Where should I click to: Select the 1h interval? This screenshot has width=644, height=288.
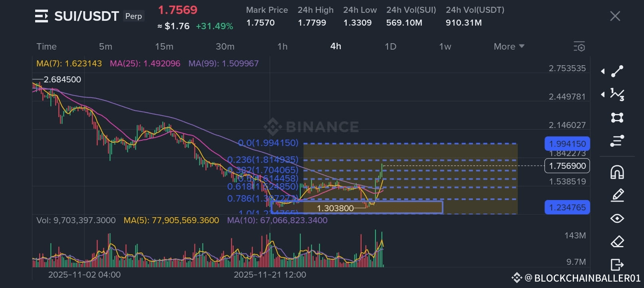coord(282,46)
